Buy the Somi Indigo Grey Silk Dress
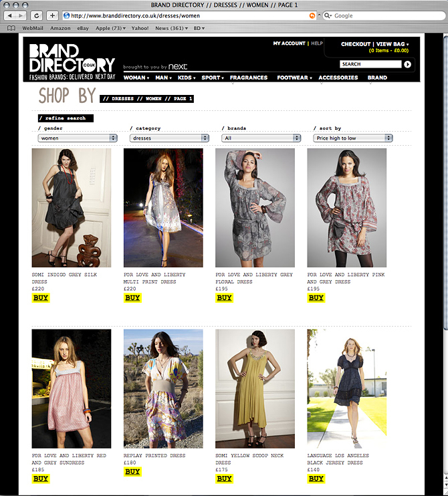This screenshot has width=448, height=496. click(41, 298)
